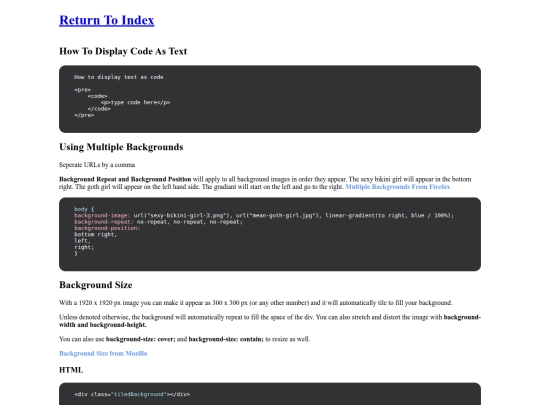Image resolution: width=540 pixels, height=405 pixels.
Task: Click the background-image CSS code line
Action: pyautogui.click(x=264, y=216)
